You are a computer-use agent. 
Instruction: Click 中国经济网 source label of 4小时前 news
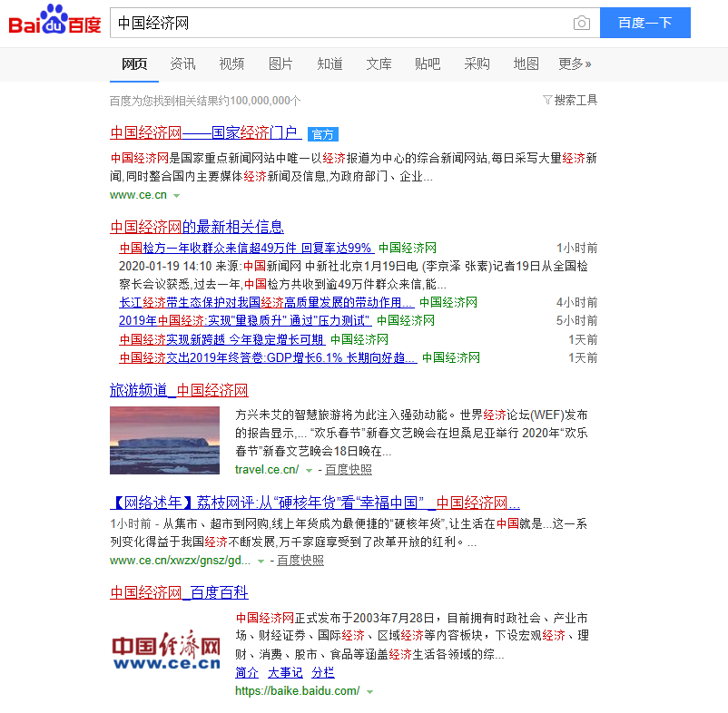(448, 302)
